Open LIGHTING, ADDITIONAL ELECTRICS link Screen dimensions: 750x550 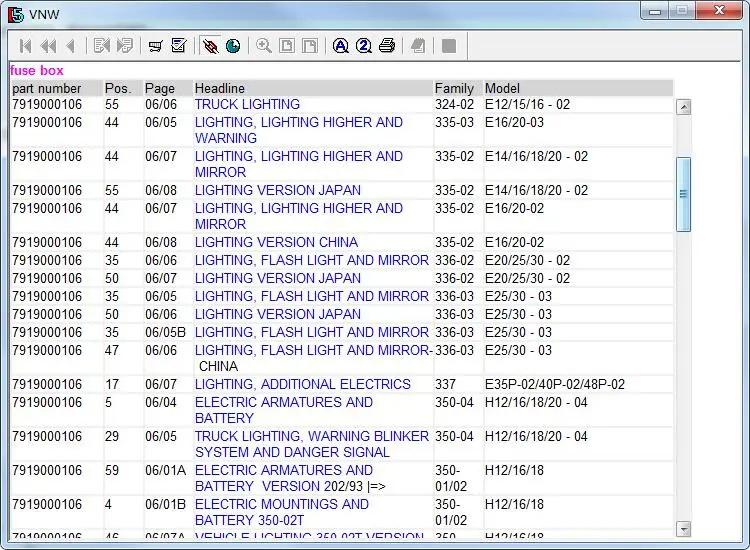(302, 384)
